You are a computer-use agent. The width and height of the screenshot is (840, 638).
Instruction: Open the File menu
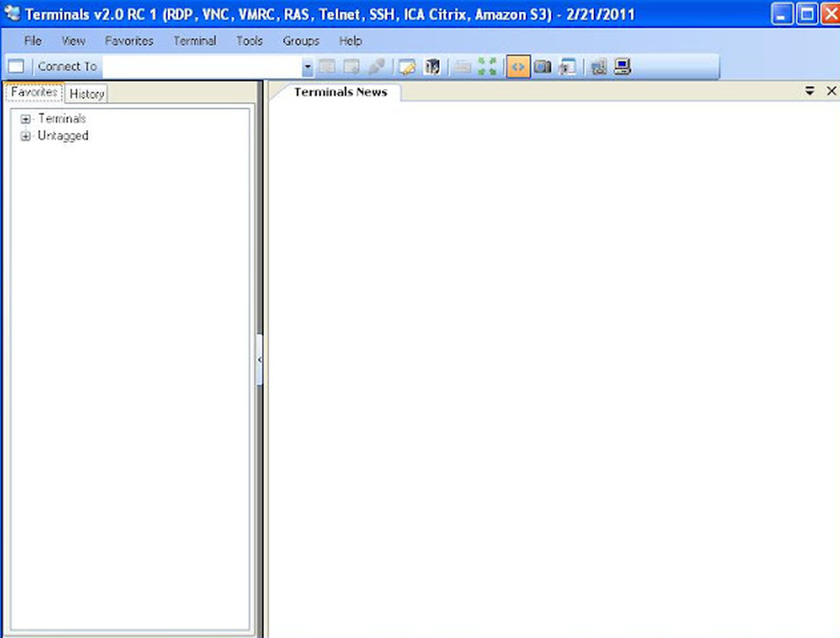[x=33, y=40]
